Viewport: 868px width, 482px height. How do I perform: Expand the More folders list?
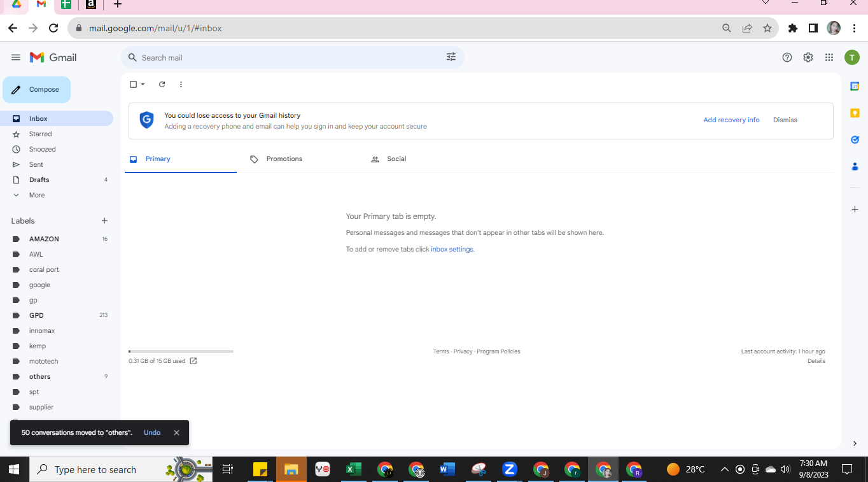[x=57, y=195]
